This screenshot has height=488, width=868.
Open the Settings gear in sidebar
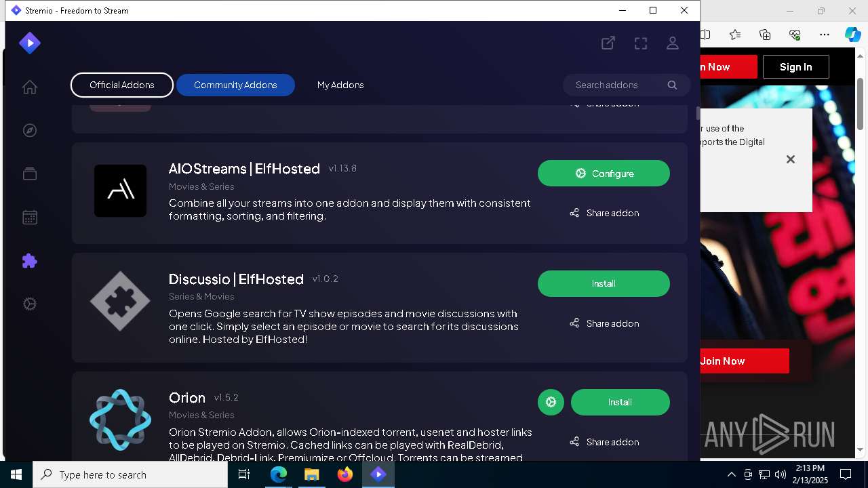30,304
